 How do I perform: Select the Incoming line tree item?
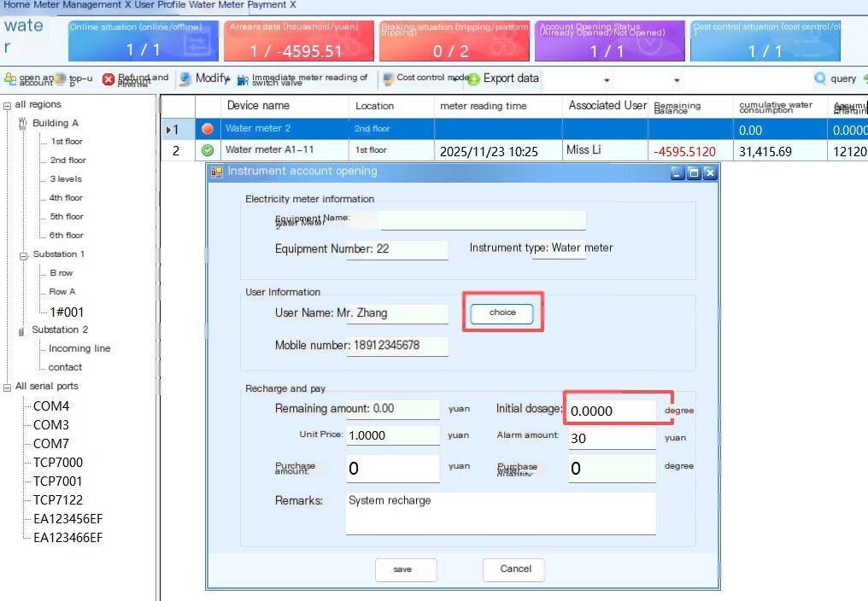(x=79, y=348)
